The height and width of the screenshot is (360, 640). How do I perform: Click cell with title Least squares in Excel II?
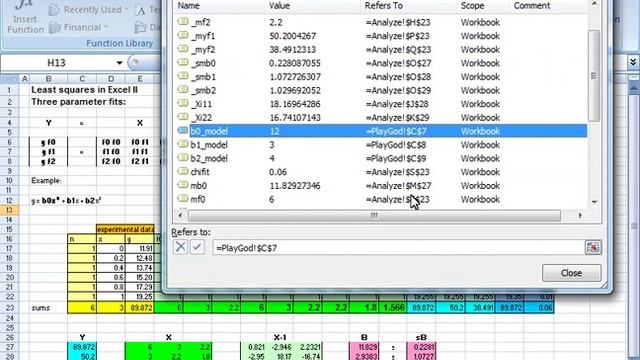pos(84,90)
